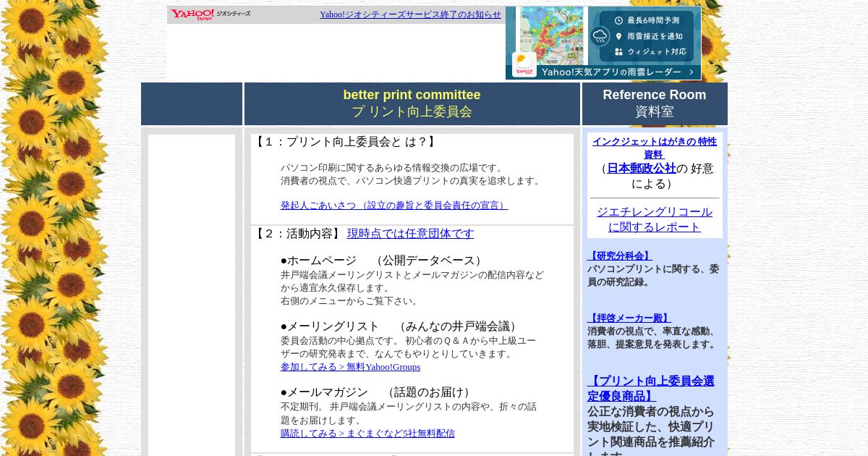
Task: Open 参加してみる > 無料Yahoo!Groups link
Action: point(350,367)
